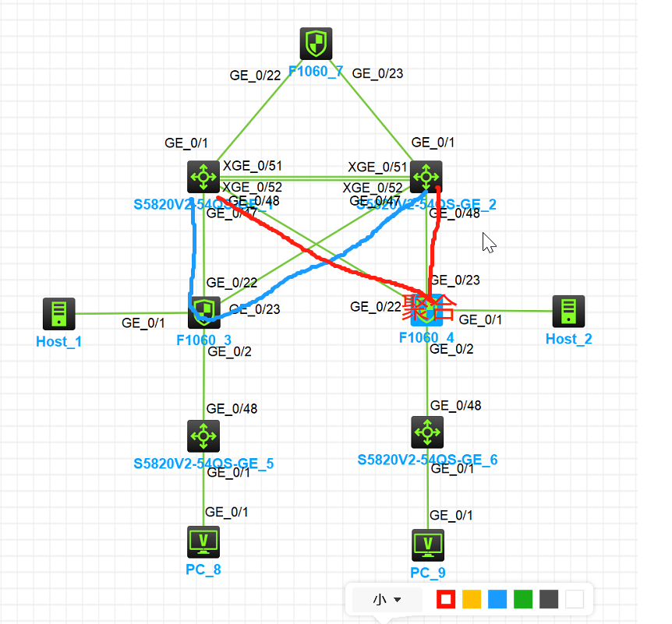Click GE_0/1 port label beside Host_2 link
This screenshot has height=624, width=672.
(x=480, y=320)
